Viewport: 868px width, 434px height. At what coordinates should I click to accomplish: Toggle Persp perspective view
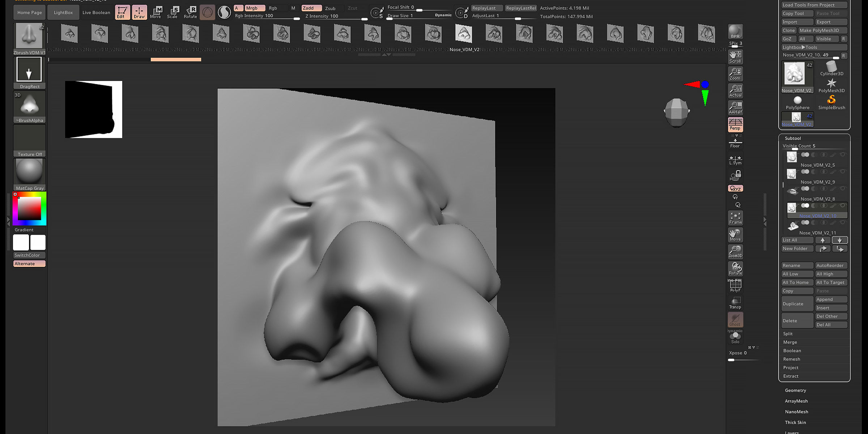(735, 124)
